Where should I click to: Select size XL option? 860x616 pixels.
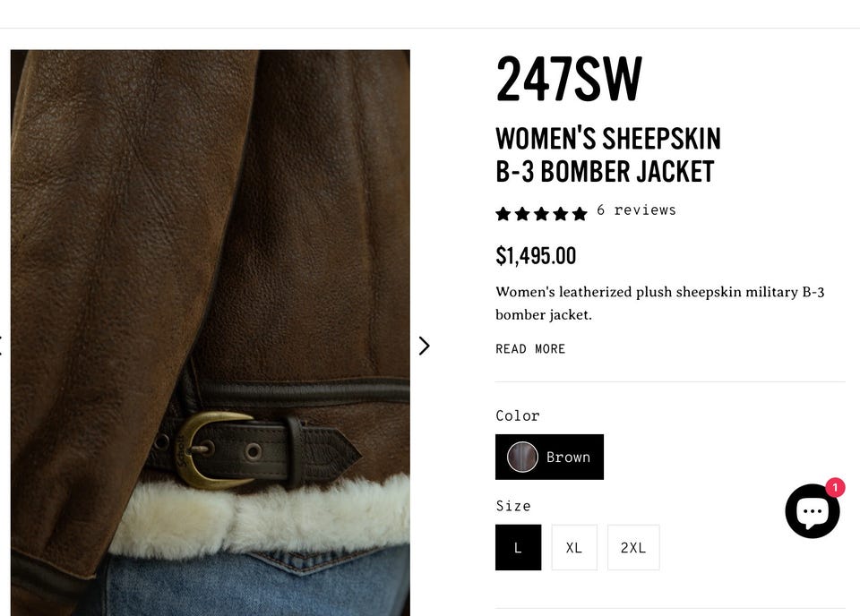(574, 547)
